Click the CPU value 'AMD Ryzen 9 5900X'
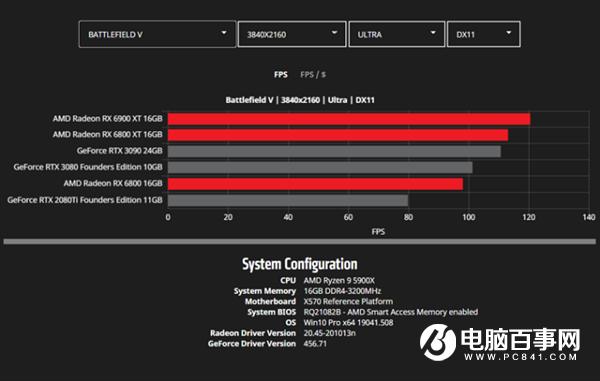This screenshot has height=381, width=600. click(339, 280)
